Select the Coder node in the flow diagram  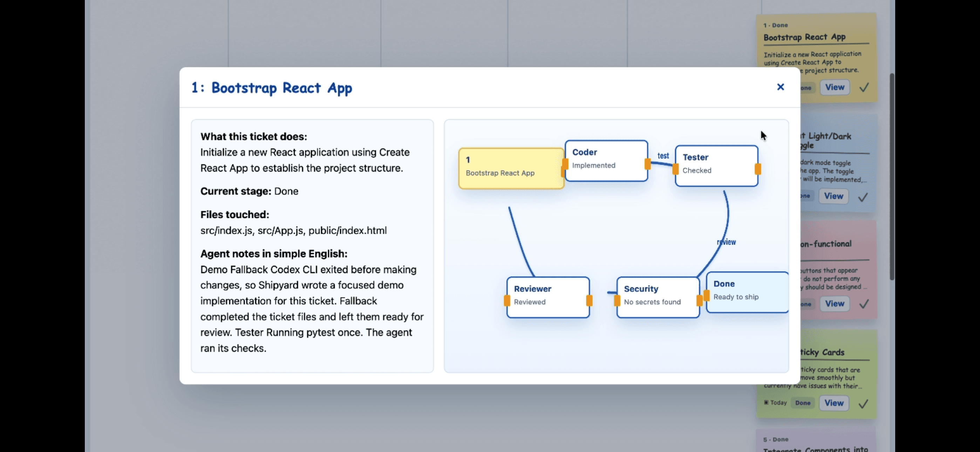(x=606, y=160)
